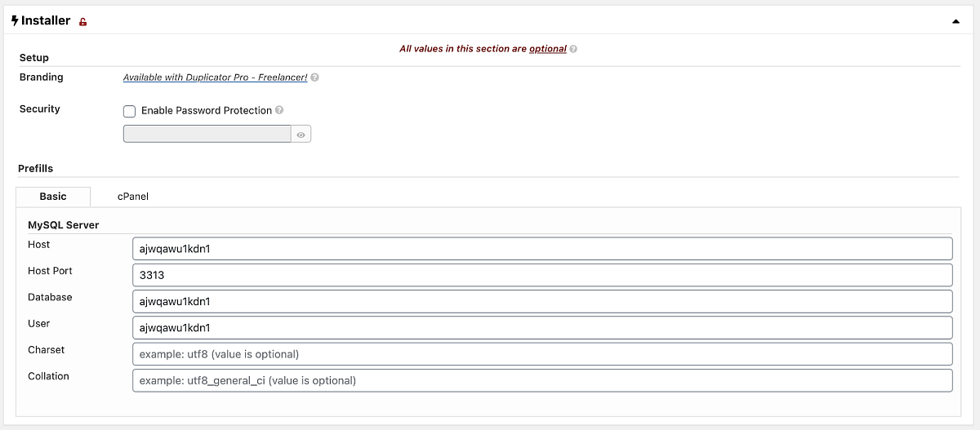The height and width of the screenshot is (430, 980).
Task: Collapse the Installer panel with the arrow
Action: click(x=955, y=22)
